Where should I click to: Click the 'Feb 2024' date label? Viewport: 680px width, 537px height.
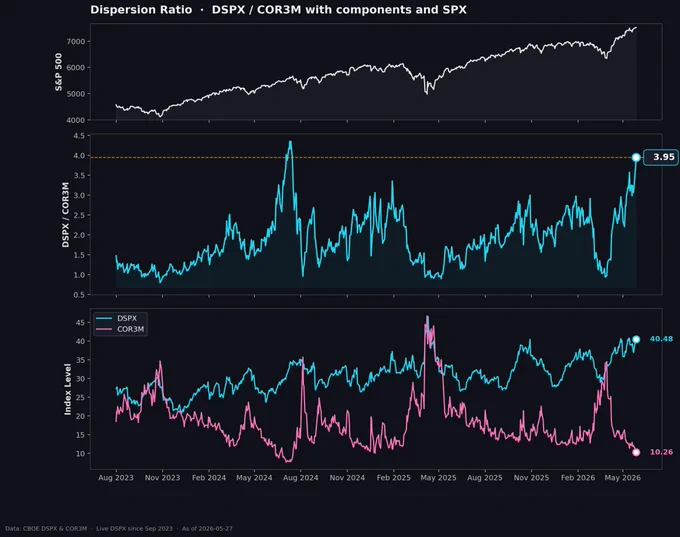point(209,478)
